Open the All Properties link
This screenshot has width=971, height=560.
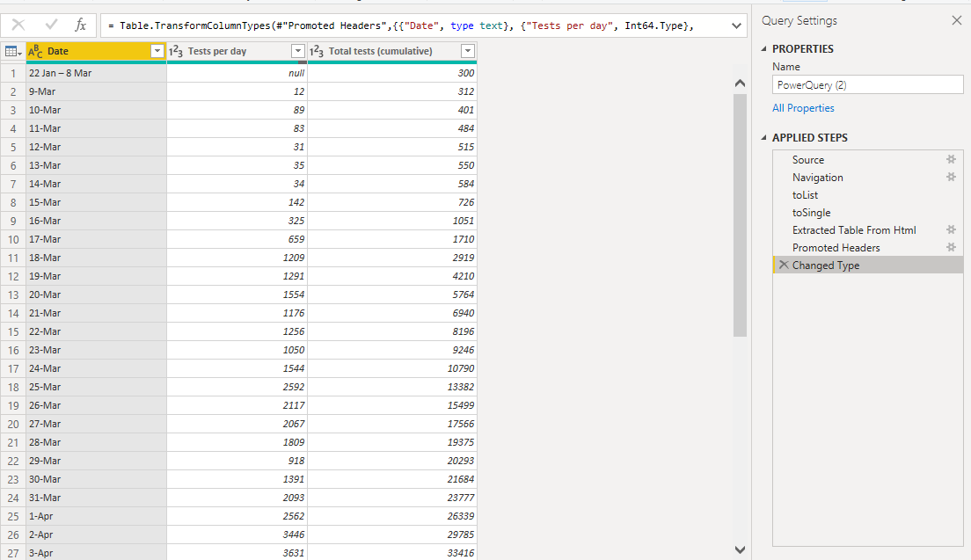pos(803,107)
